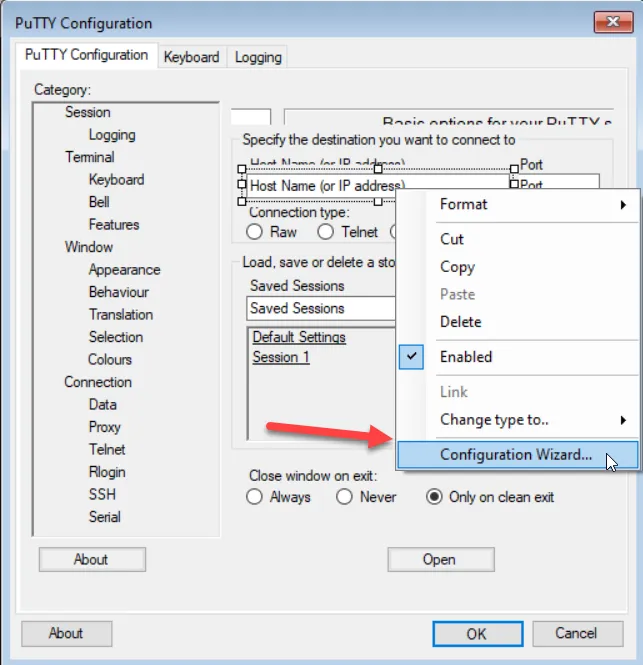Viewport: 643px width, 665px height.
Task: Select Rlogin in the category tree
Action: point(107,472)
